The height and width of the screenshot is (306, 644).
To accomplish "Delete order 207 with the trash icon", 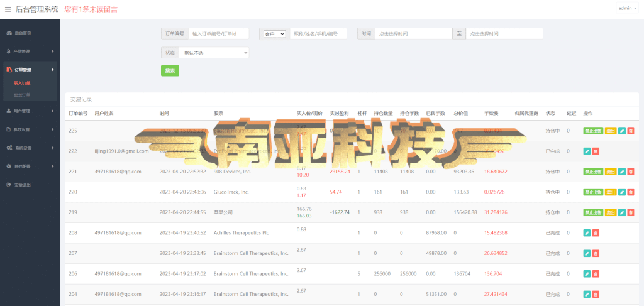I will click(x=596, y=253).
